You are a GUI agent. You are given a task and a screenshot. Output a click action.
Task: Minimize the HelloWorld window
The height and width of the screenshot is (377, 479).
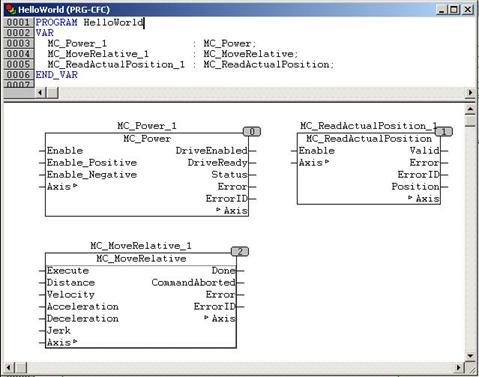(441, 10)
